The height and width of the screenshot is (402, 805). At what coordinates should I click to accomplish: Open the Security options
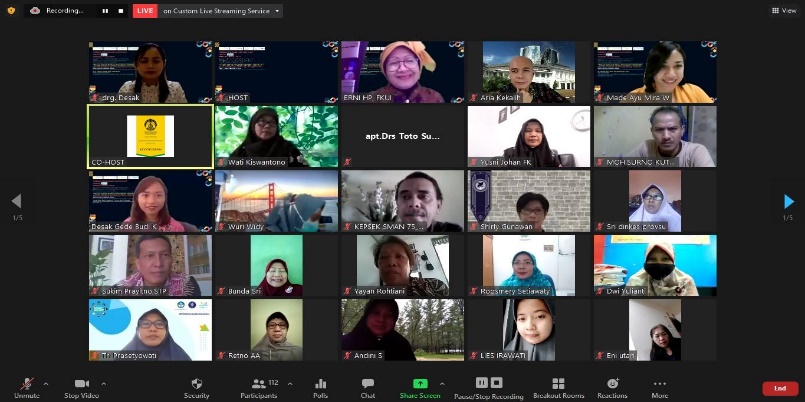click(197, 385)
